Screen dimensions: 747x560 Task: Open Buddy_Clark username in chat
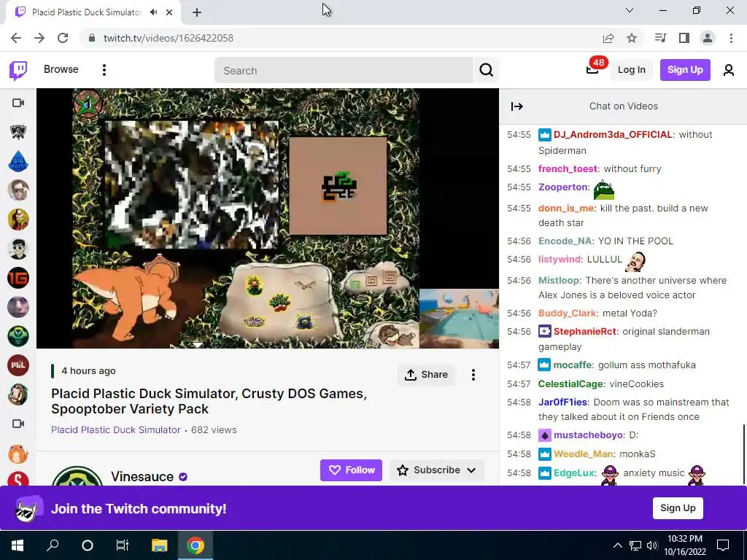pos(567,314)
